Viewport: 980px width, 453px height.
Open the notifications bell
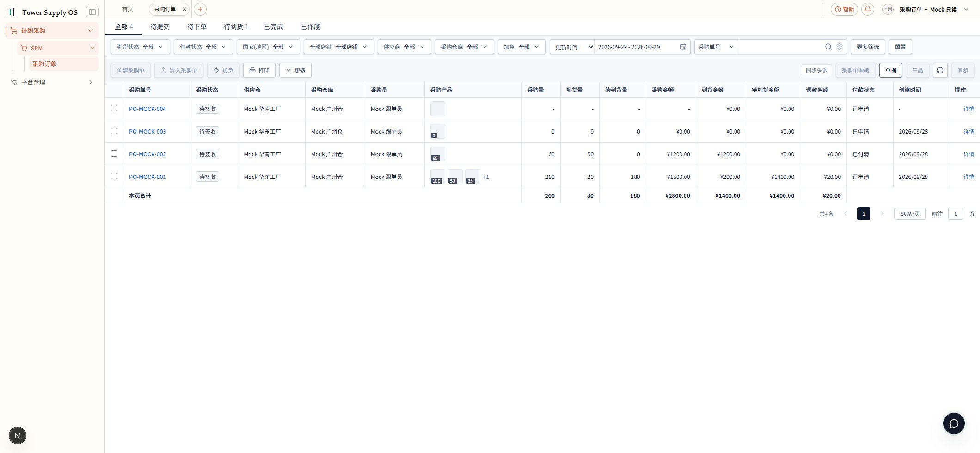(x=868, y=9)
